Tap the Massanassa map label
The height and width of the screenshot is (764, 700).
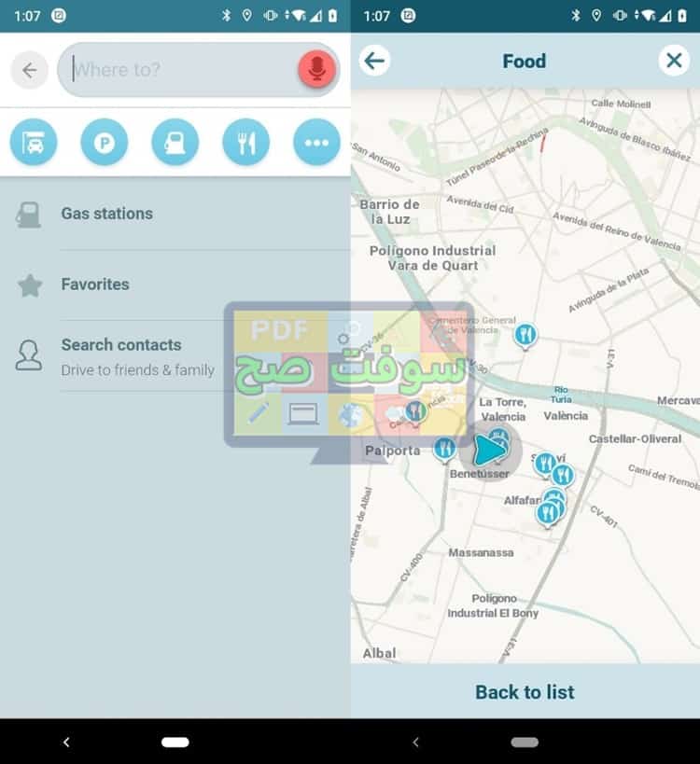point(481,552)
